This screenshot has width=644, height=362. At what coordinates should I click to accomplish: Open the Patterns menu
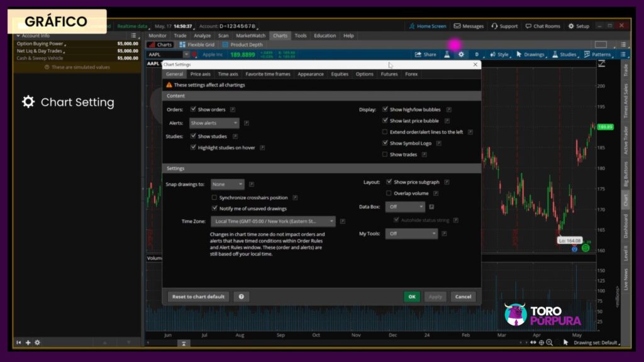point(597,54)
